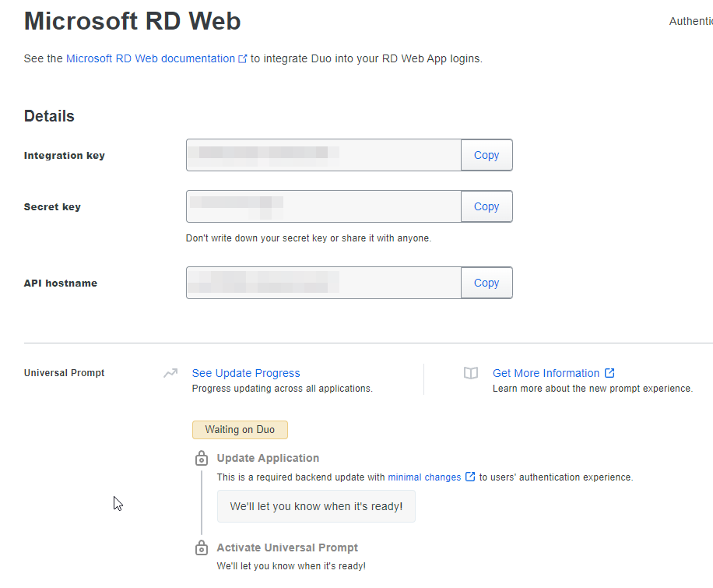Click the Secret key field
Viewport: 713px width, 588px height.
coord(324,206)
